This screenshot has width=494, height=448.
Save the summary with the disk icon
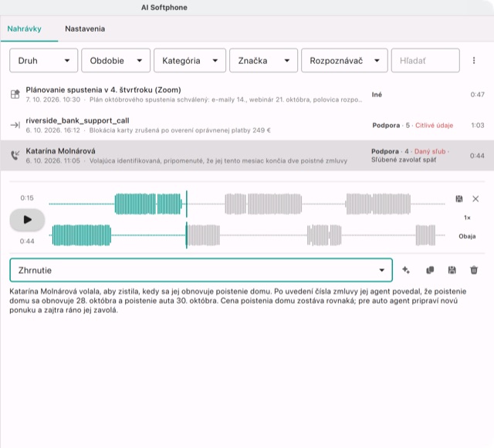pos(452,270)
